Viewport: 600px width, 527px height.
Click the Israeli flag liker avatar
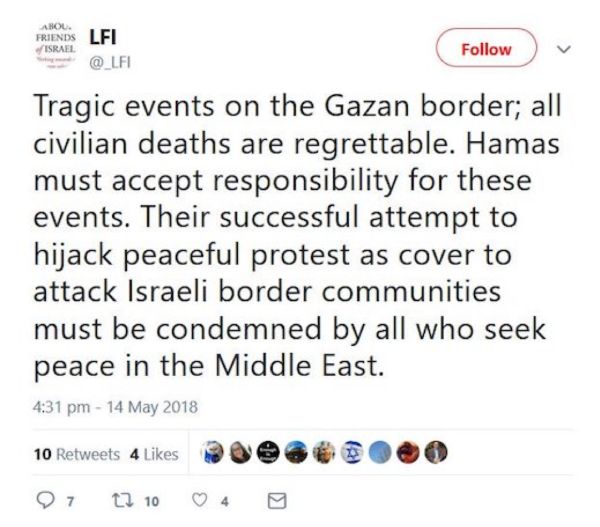(x=349, y=453)
